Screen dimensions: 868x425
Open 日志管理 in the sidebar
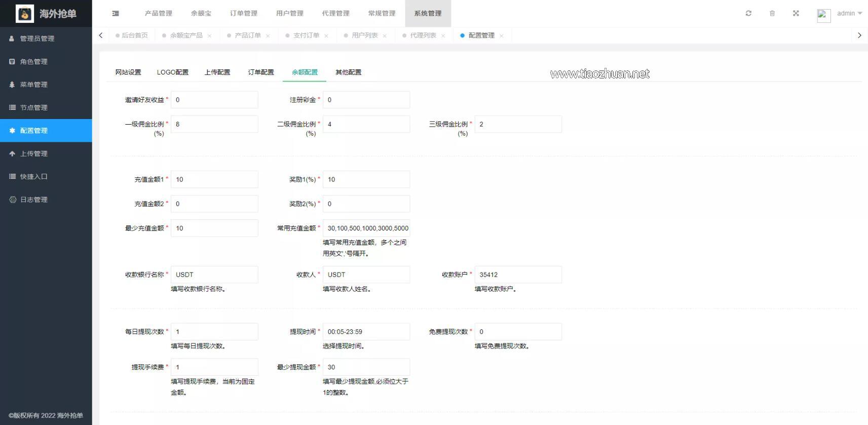pyautogui.click(x=46, y=200)
